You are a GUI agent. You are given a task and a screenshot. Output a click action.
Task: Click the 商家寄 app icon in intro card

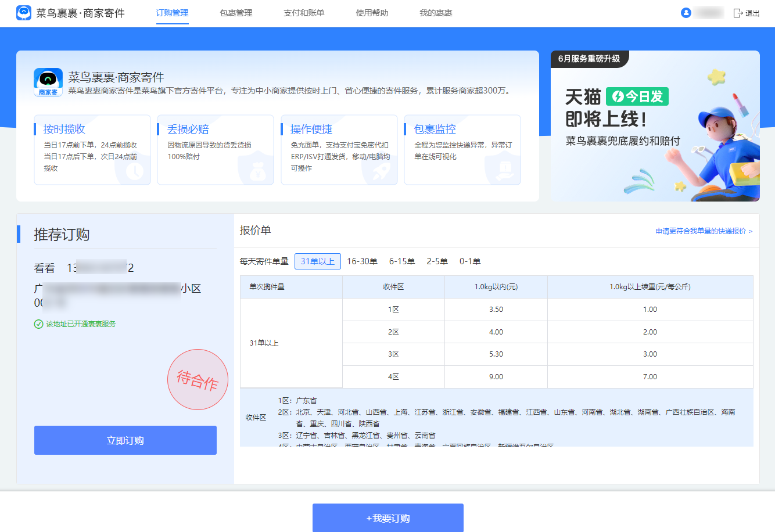coord(48,82)
